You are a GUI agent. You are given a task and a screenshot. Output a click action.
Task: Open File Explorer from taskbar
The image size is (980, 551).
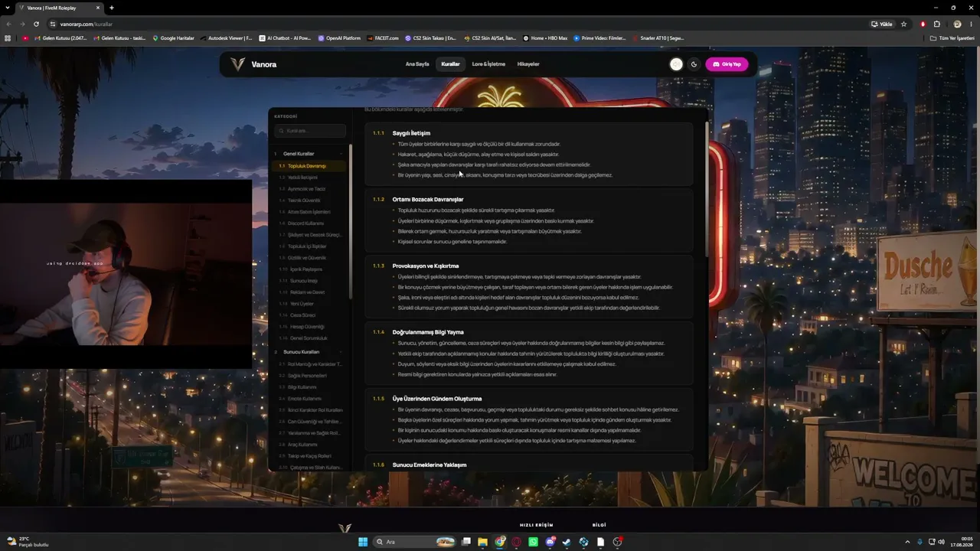[482, 542]
